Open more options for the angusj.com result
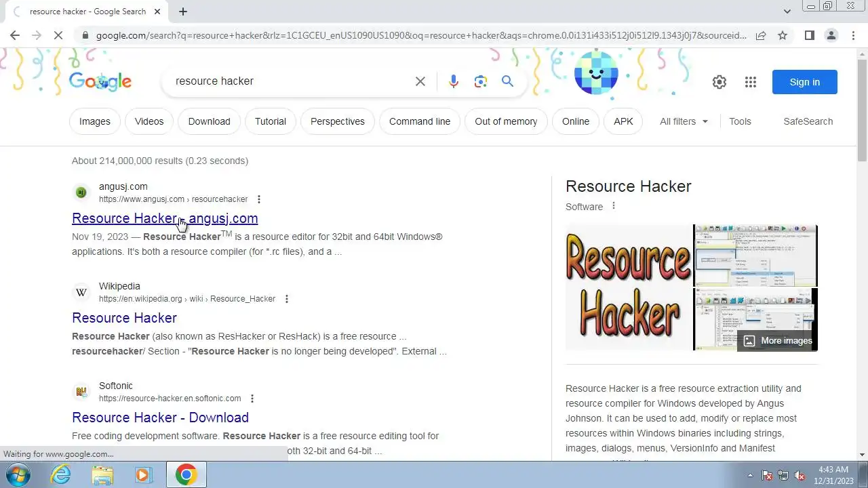This screenshot has width=868, height=488. 258,199
